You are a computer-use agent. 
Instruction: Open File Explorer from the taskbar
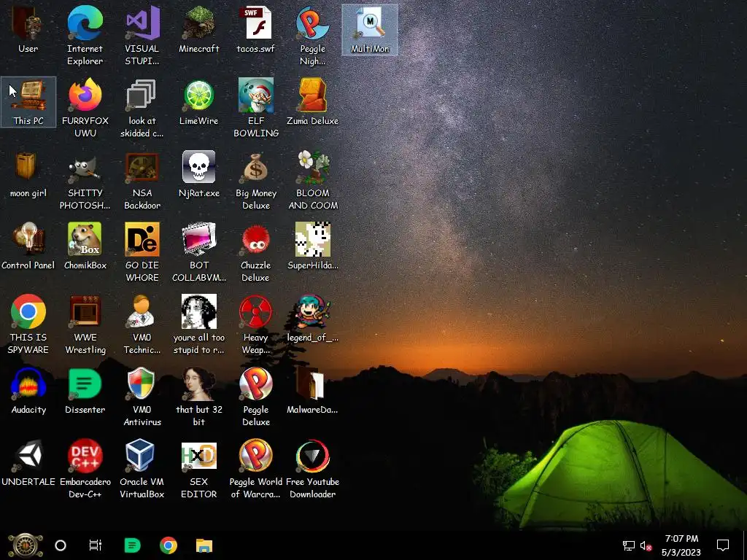coord(204,545)
